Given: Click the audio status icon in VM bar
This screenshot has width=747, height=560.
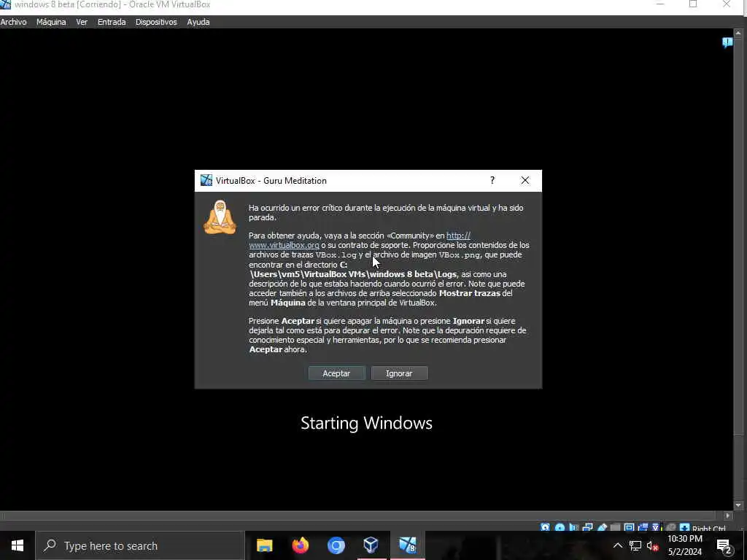Looking at the screenshot, I should pos(573,528).
